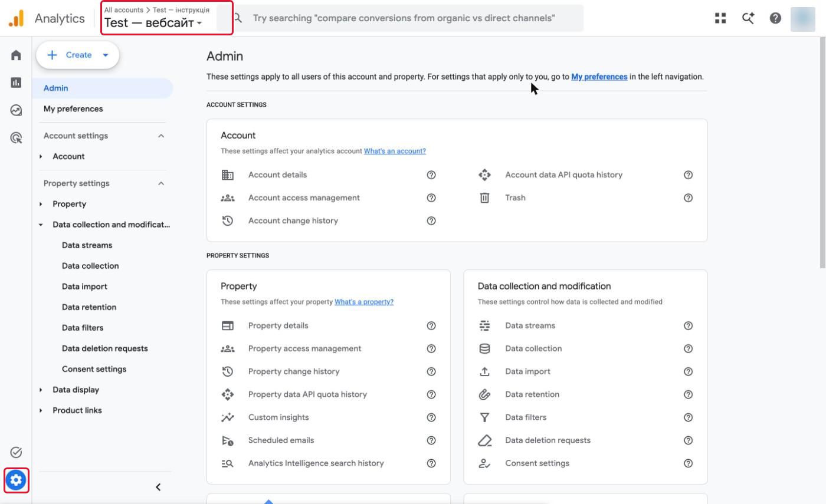Open the Google apps grid icon
826x504 pixels.
point(720,18)
